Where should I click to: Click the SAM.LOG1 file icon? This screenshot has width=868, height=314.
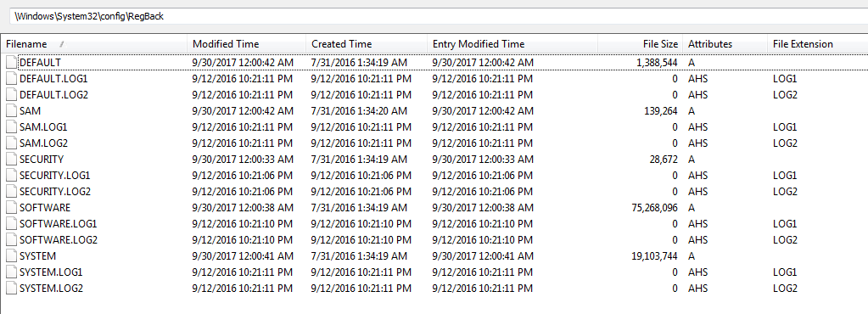11,126
